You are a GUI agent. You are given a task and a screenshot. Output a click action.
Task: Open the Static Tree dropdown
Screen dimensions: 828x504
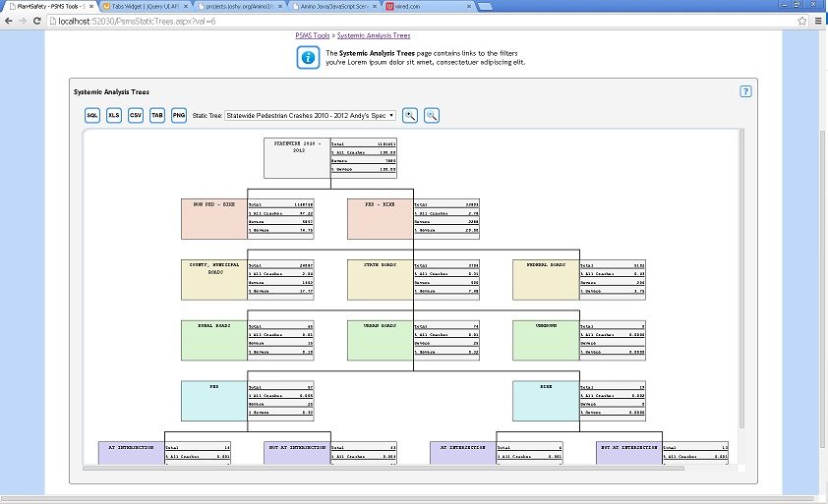click(x=310, y=115)
